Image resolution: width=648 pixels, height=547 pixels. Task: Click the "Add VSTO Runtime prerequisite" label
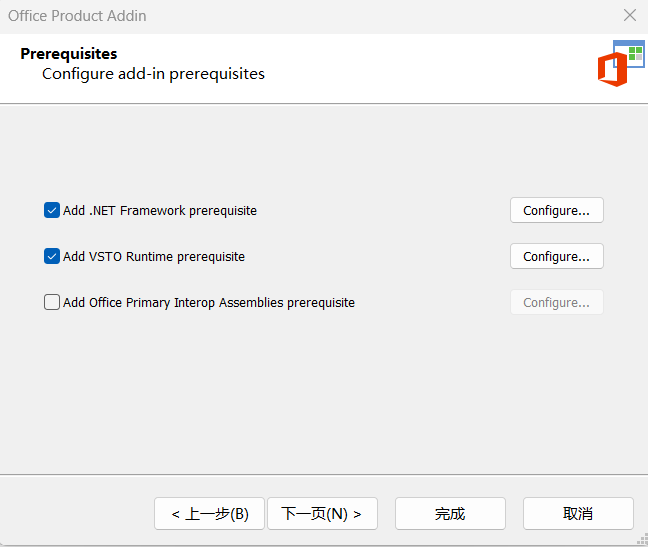pyautogui.click(x=154, y=257)
